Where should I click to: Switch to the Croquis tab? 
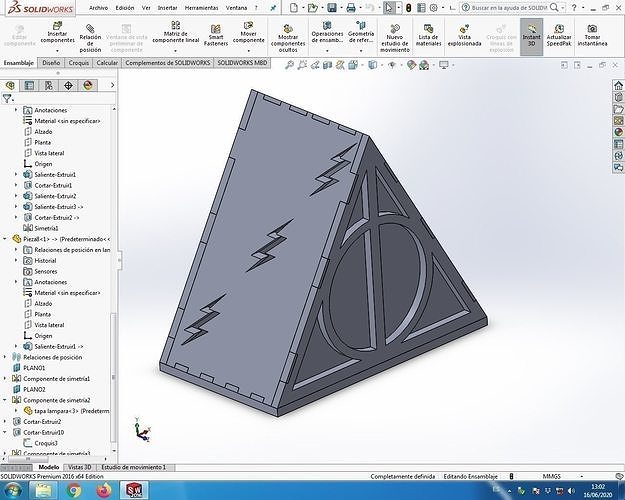coord(79,63)
